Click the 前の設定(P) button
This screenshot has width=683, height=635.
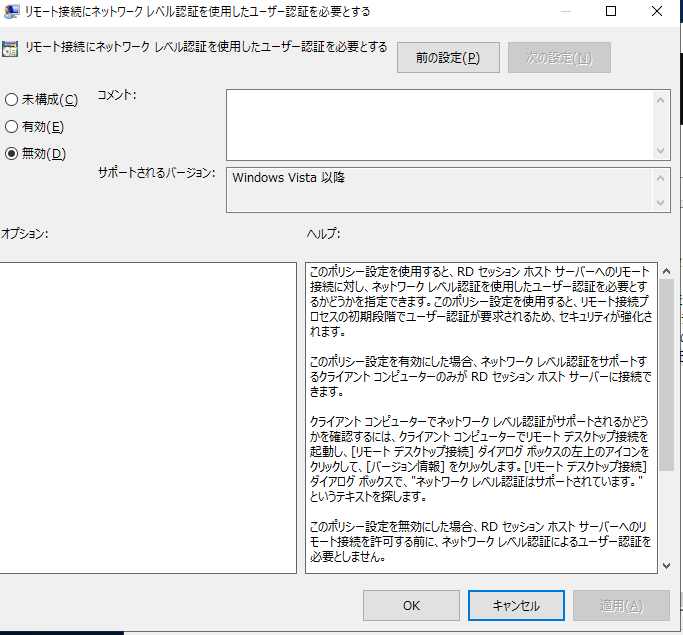(448, 57)
